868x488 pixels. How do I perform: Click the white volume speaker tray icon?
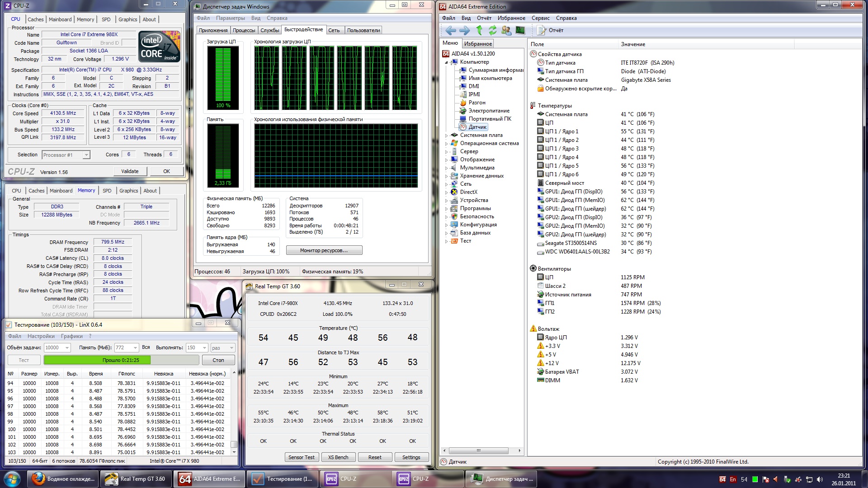820,479
